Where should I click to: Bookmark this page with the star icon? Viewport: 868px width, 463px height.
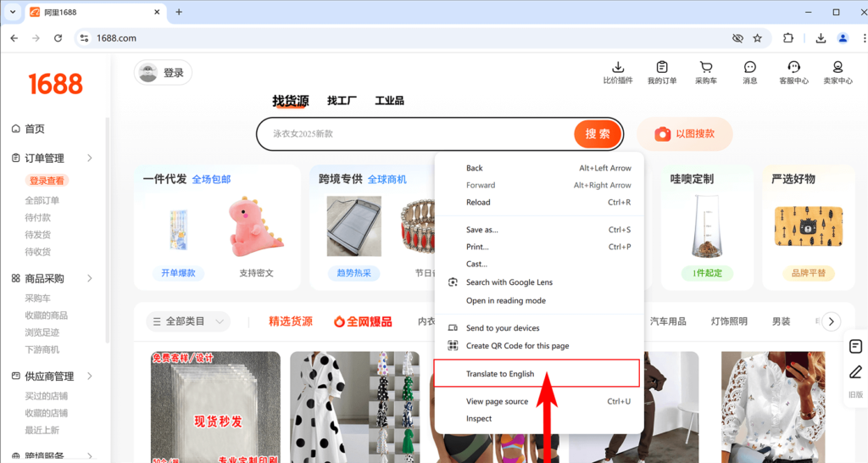(758, 38)
